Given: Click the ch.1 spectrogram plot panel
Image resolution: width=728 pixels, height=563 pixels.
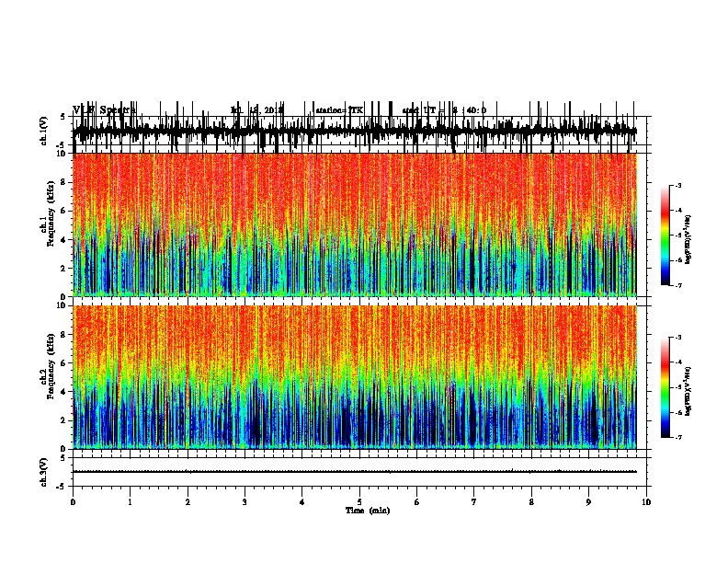Looking at the screenshot, I should (355, 224).
